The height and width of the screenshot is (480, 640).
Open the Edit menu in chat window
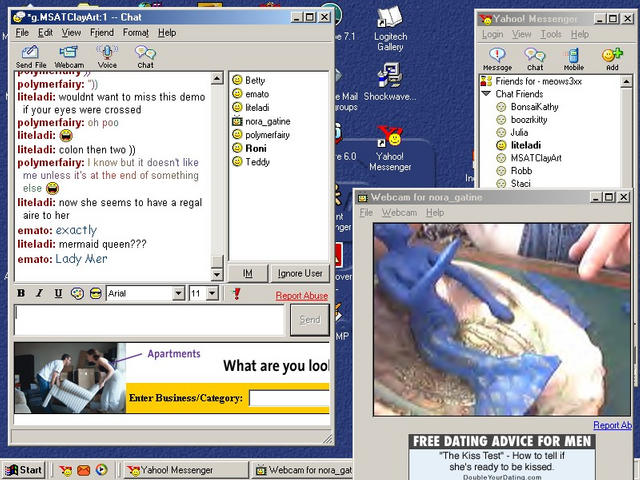(45, 33)
